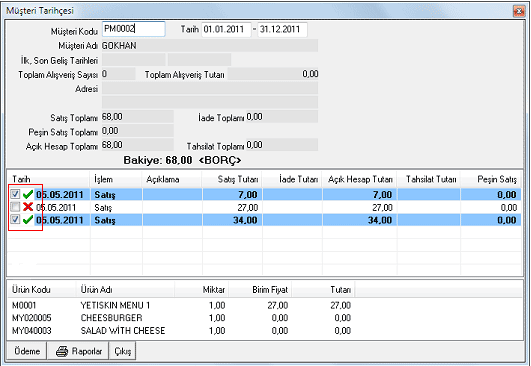Screen dimensions: 531x366
Task: Open the Raporlar reports button
Action: (78, 351)
